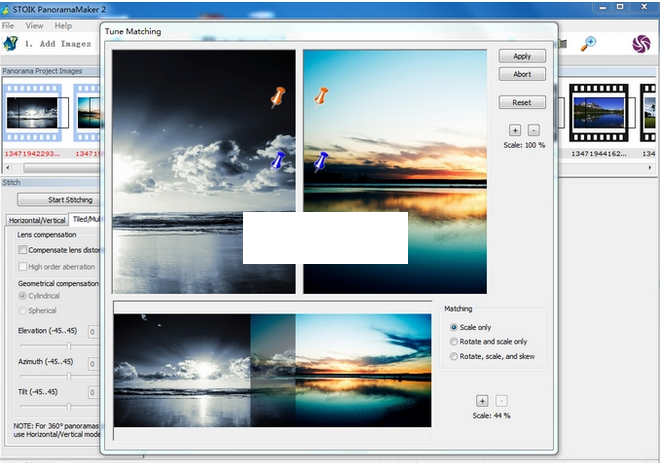The image size is (660, 463).
Task: Click the left arrow of the thumbnails scrollbar
Action: [8, 168]
